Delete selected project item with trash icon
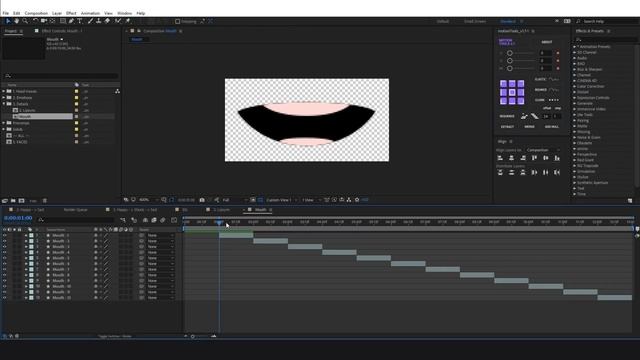 click(x=45, y=200)
